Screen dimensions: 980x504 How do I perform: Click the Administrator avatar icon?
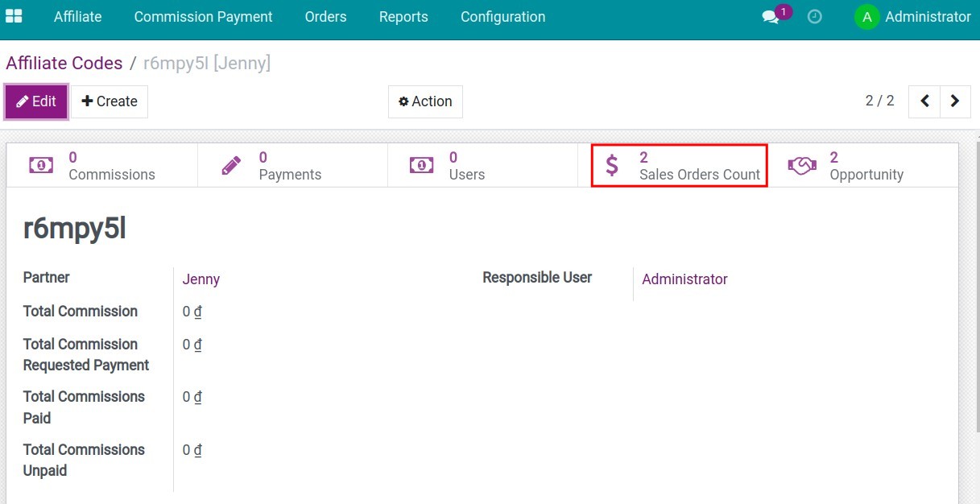tap(866, 17)
